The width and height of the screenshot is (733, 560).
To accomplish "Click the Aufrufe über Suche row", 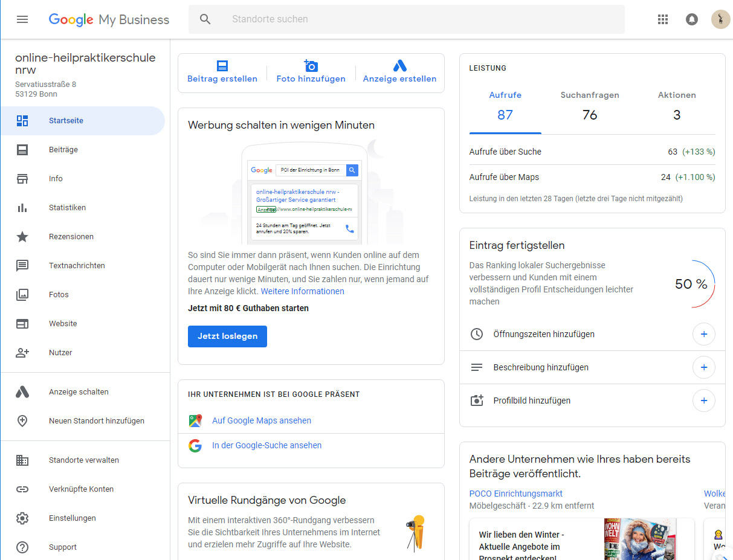I will (x=592, y=152).
